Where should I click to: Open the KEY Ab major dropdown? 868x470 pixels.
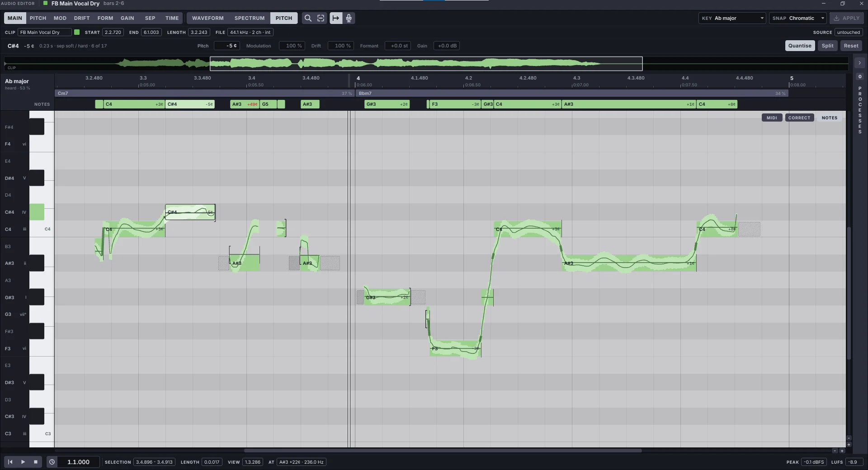tap(732, 18)
